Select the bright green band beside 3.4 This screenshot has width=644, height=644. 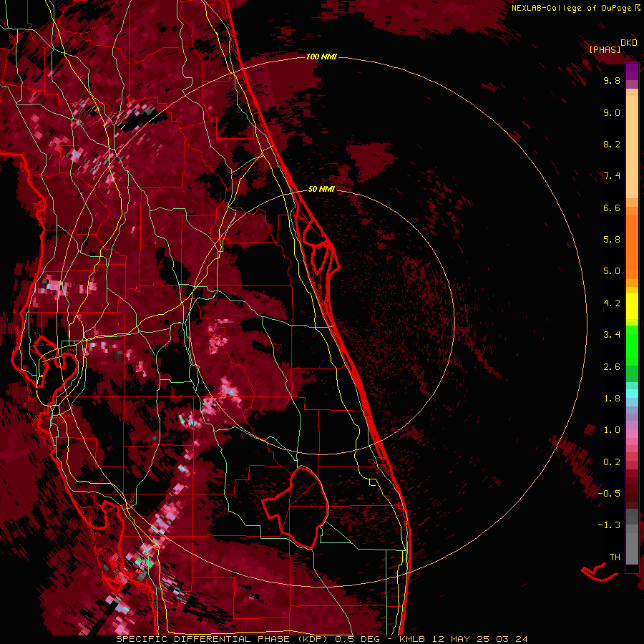pyautogui.click(x=632, y=345)
